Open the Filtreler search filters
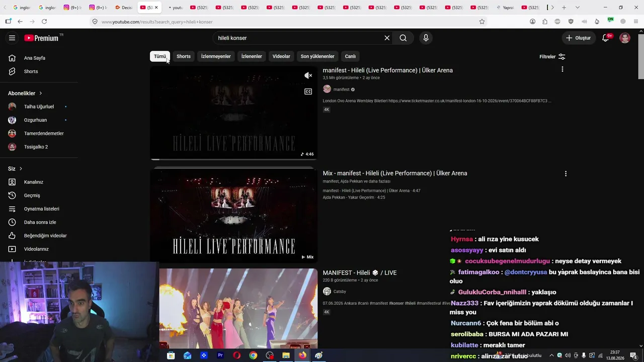Viewport: 644px width, 362px height. coord(552,57)
